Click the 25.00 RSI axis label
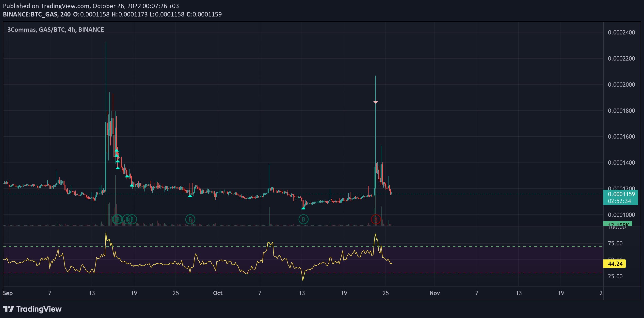 615,276
